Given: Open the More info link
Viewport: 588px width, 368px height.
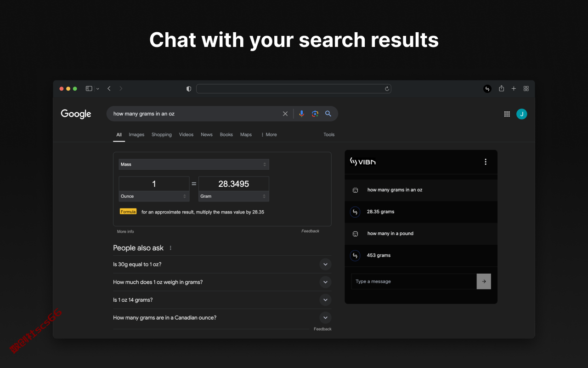Looking at the screenshot, I should point(125,232).
